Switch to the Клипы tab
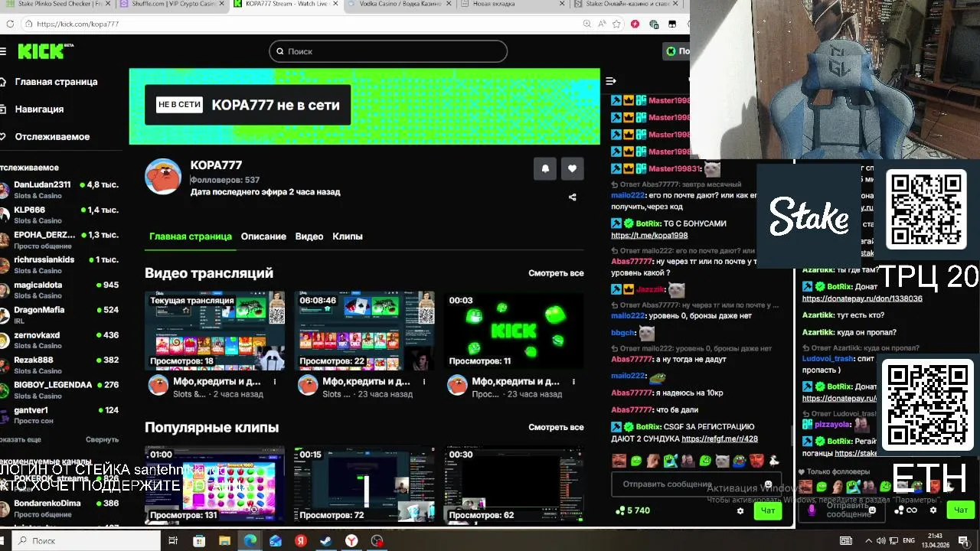Screen dimensions: 980x551 click(x=348, y=236)
